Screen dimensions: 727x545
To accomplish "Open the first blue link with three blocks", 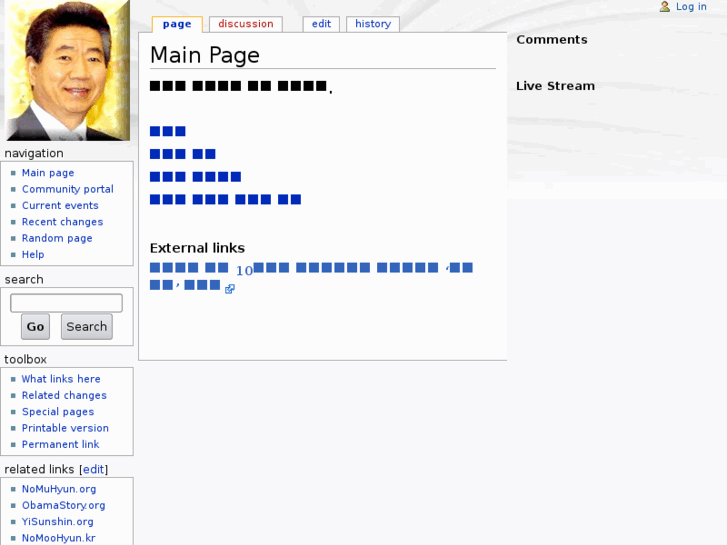I will coord(167,131).
